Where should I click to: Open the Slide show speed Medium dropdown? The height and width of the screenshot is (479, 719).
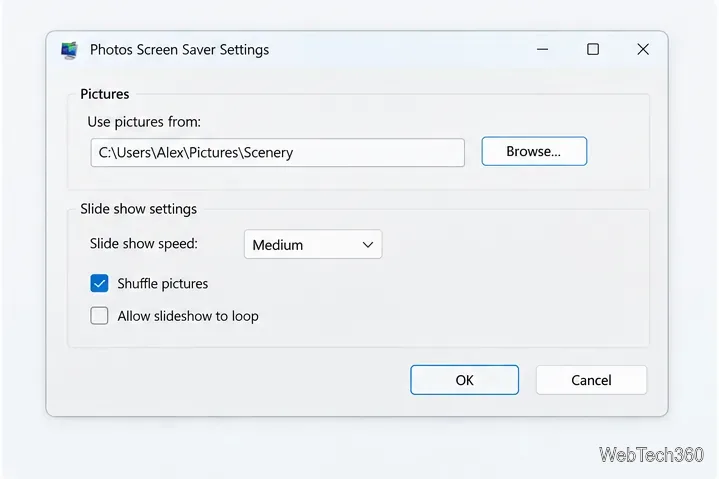pos(313,244)
